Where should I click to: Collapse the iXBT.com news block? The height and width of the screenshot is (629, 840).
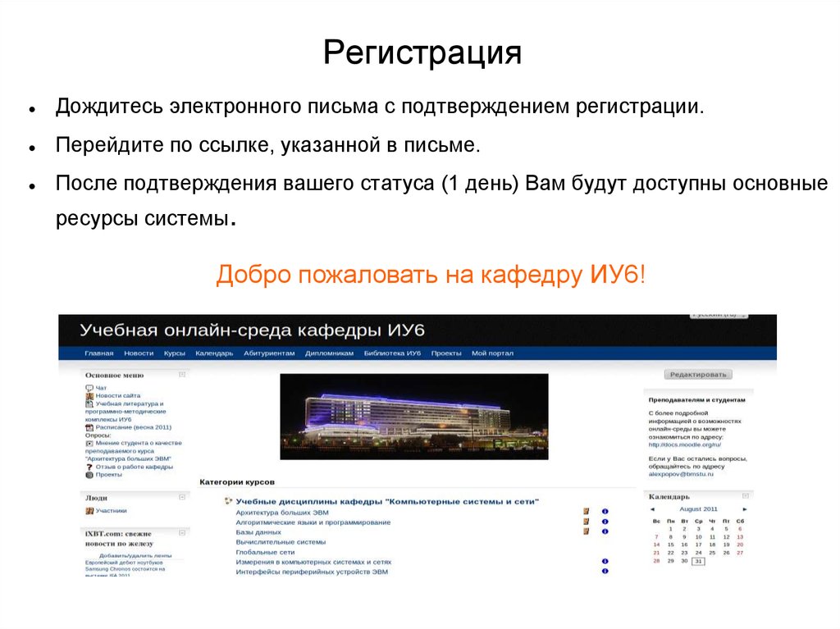tap(182, 533)
